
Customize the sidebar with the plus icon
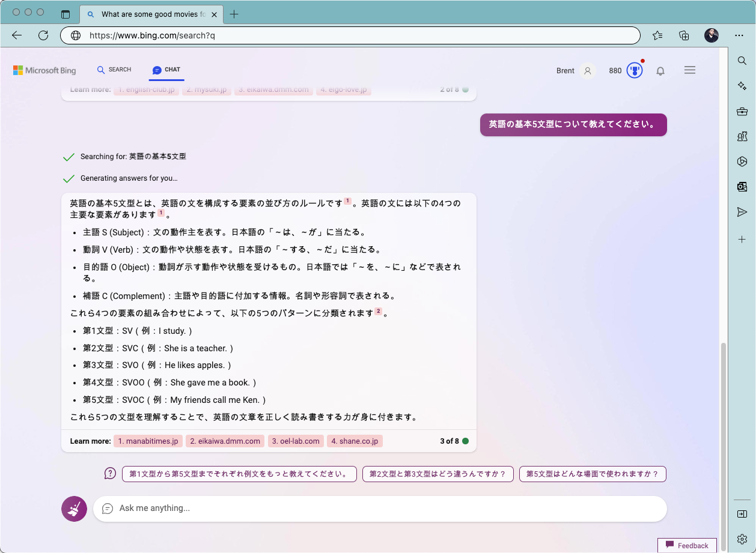[x=742, y=239]
